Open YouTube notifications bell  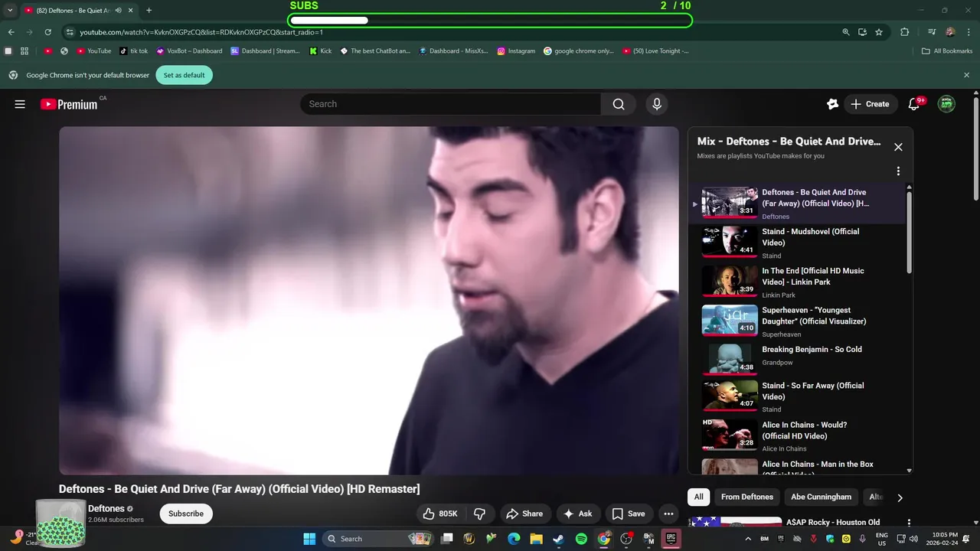pos(914,104)
